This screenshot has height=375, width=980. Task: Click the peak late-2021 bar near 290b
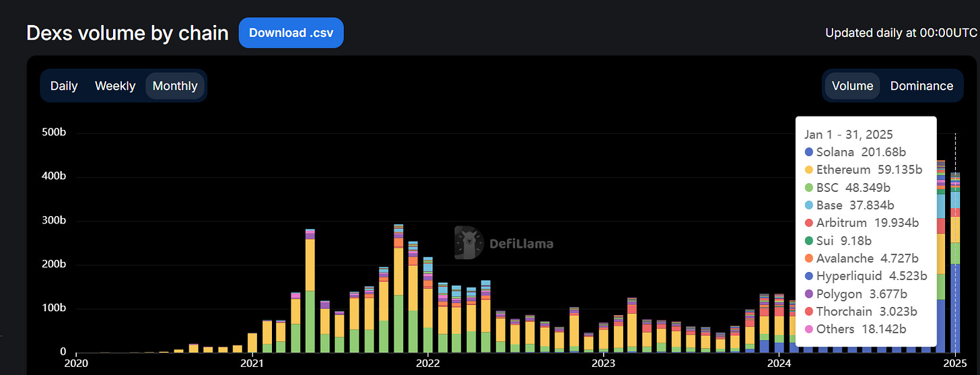398,288
